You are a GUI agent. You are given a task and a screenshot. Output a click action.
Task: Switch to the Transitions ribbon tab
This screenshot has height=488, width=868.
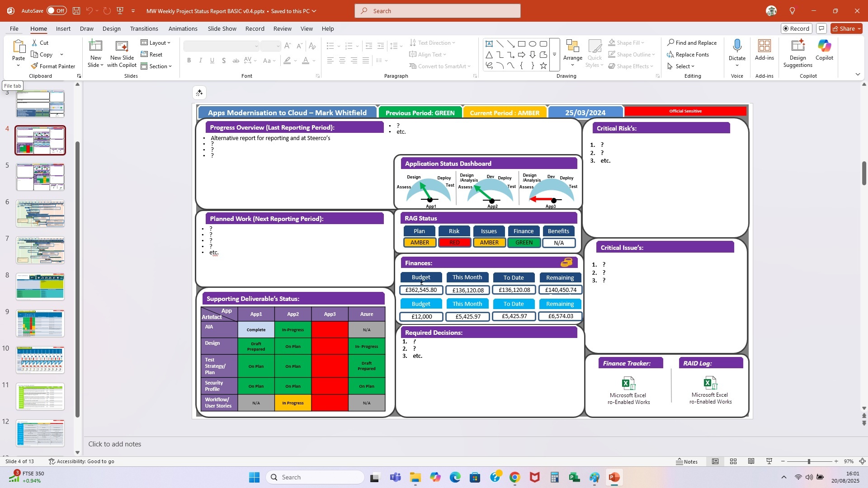(x=144, y=28)
